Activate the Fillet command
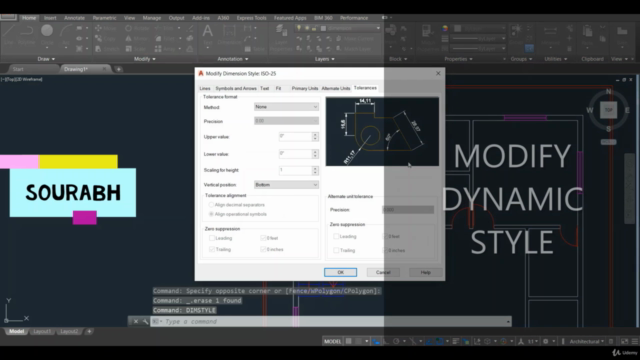The height and width of the screenshot is (360, 640). 166,38
